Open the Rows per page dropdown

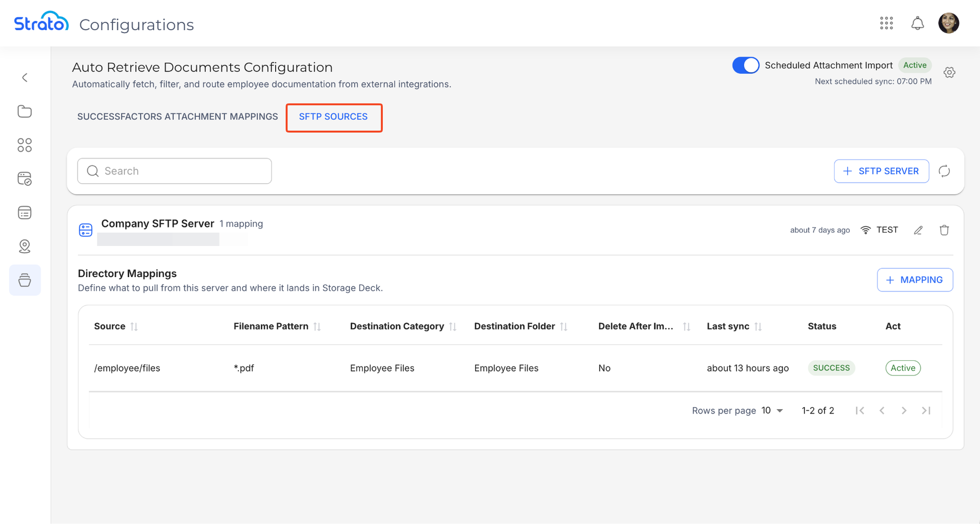[772, 410]
